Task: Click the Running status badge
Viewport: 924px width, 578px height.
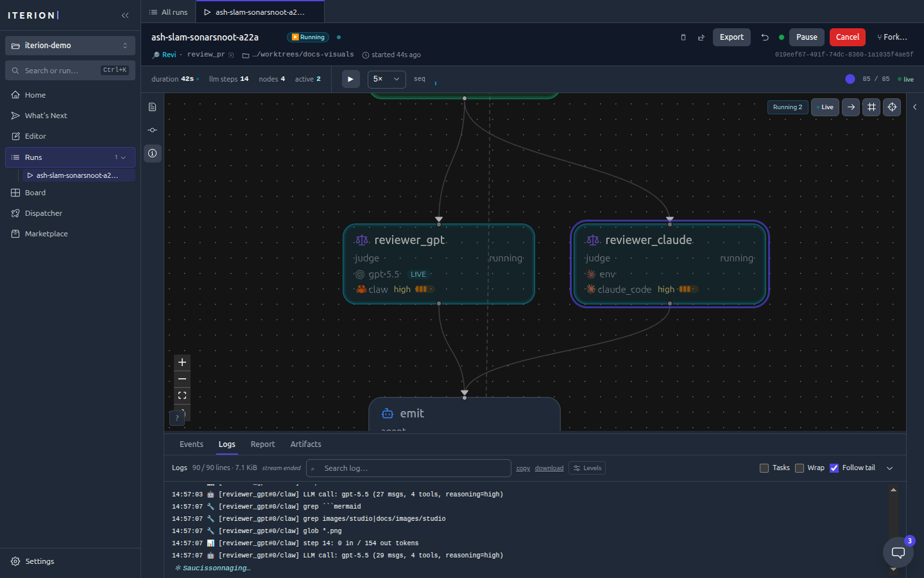Action: [308, 37]
